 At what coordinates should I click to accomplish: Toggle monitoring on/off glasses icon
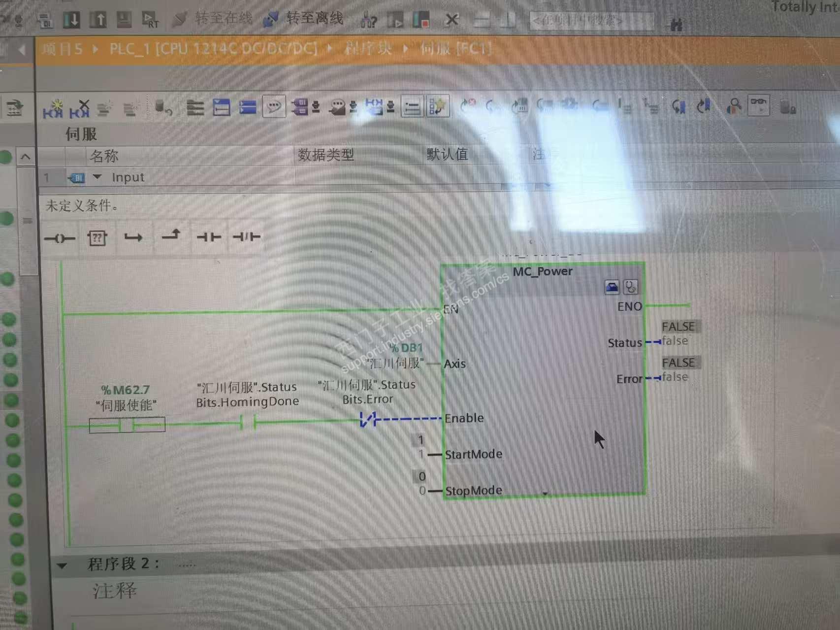[x=759, y=105]
